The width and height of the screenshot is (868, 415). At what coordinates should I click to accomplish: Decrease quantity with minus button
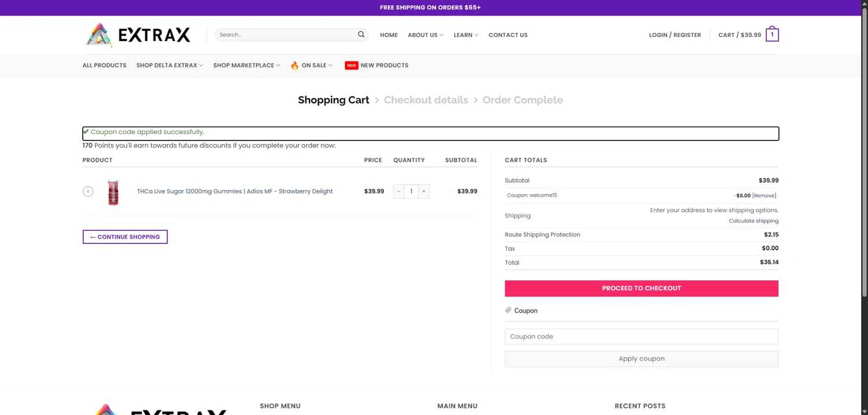[x=399, y=191]
